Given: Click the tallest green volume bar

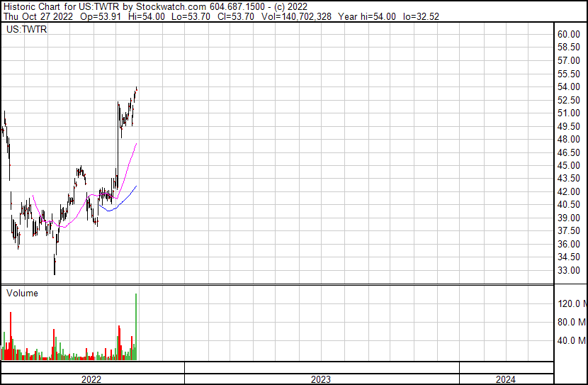Looking at the screenshot, I should point(136,326).
